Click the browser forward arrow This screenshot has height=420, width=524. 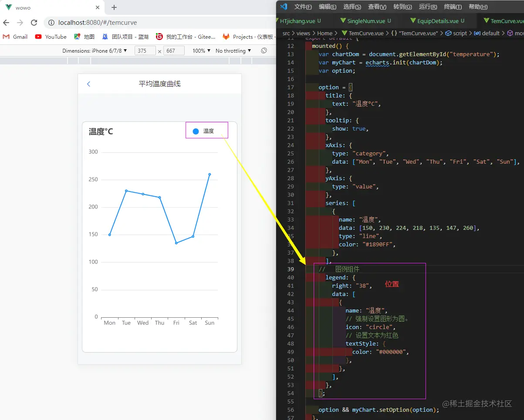point(20,23)
